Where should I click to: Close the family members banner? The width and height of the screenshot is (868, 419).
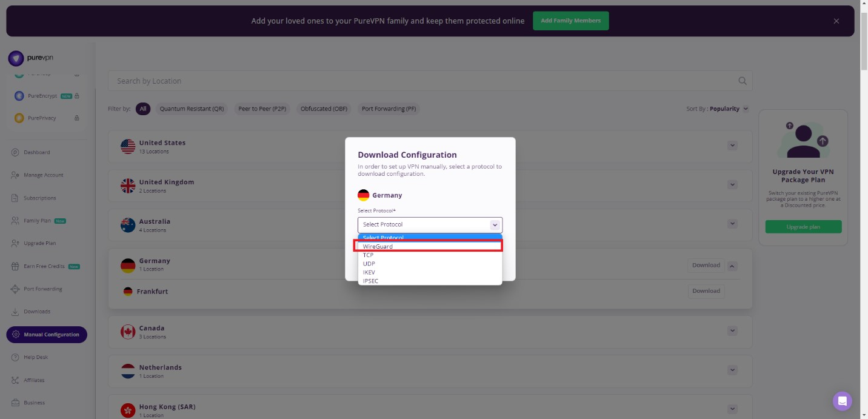[x=836, y=21]
